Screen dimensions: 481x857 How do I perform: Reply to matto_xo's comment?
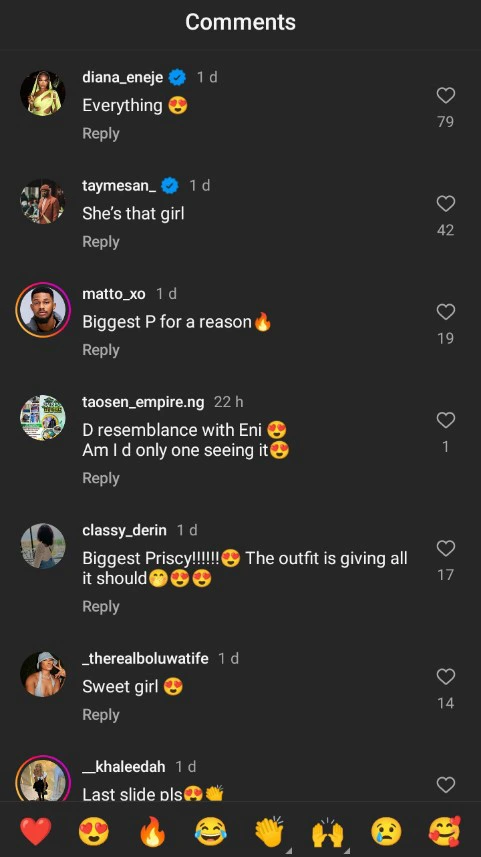coord(101,350)
